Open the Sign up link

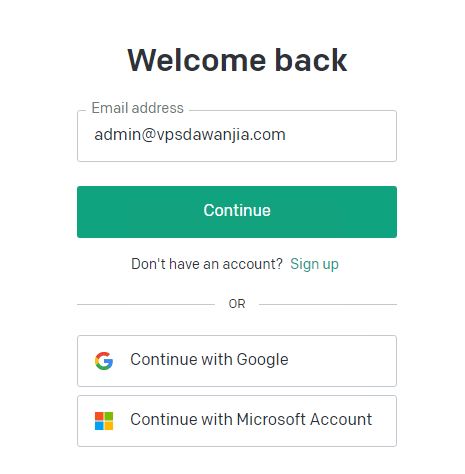(x=314, y=264)
